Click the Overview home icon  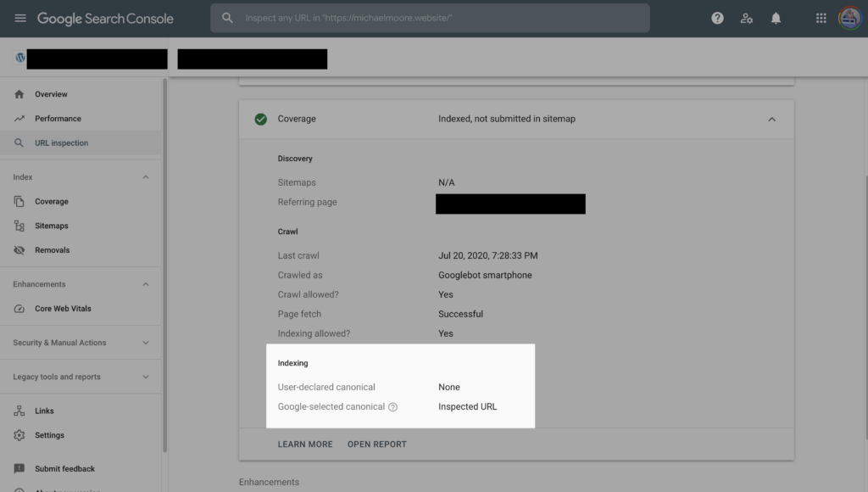click(19, 94)
